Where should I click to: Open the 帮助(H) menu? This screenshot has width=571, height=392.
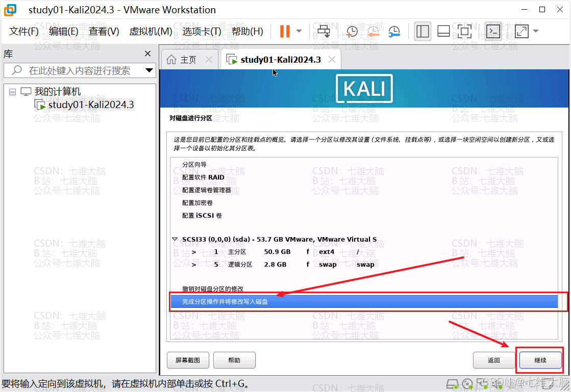coord(247,32)
